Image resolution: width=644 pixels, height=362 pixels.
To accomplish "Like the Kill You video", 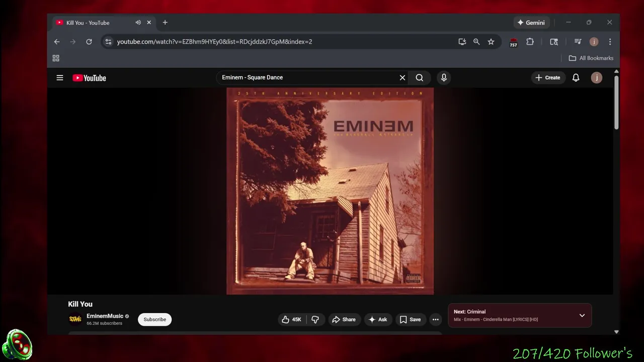I will click(291, 319).
